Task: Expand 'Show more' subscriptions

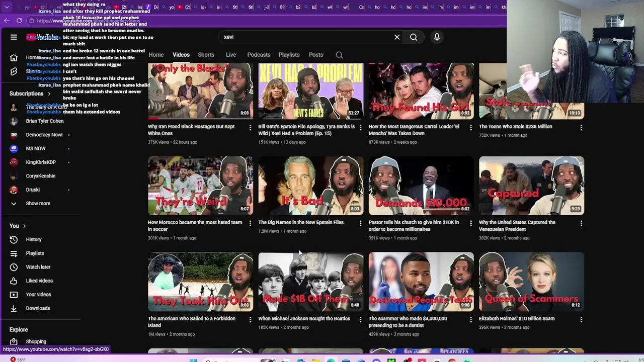Action: coord(38,204)
